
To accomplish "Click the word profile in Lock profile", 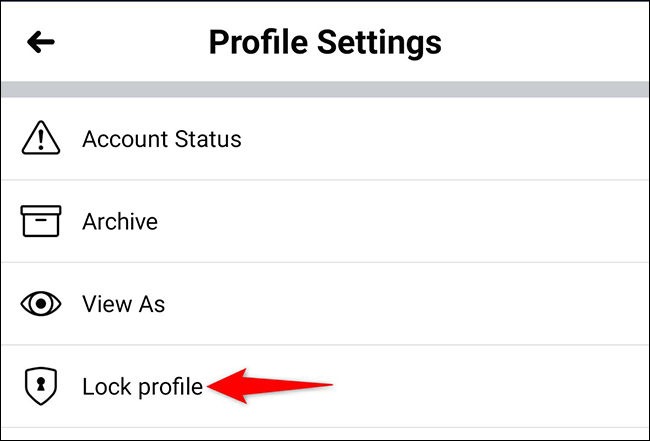I will click(163, 386).
